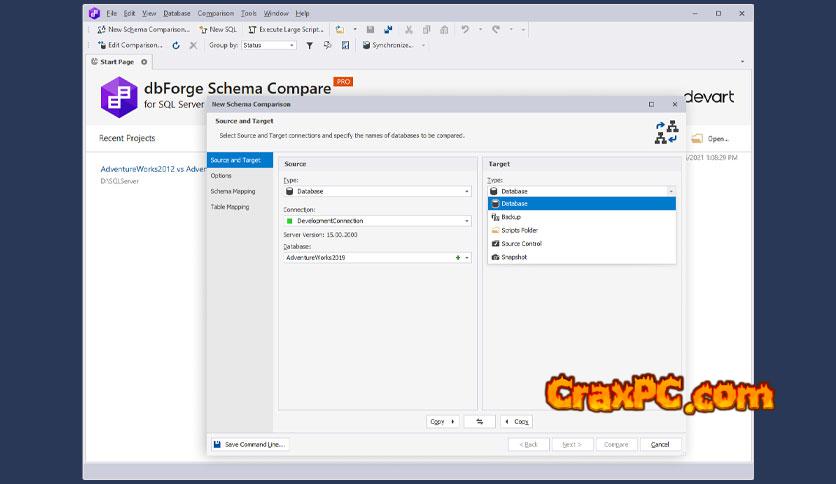Click Edit Comparison toolbar button
Screen dimensions: 836x484
click(x=130, y=45)
